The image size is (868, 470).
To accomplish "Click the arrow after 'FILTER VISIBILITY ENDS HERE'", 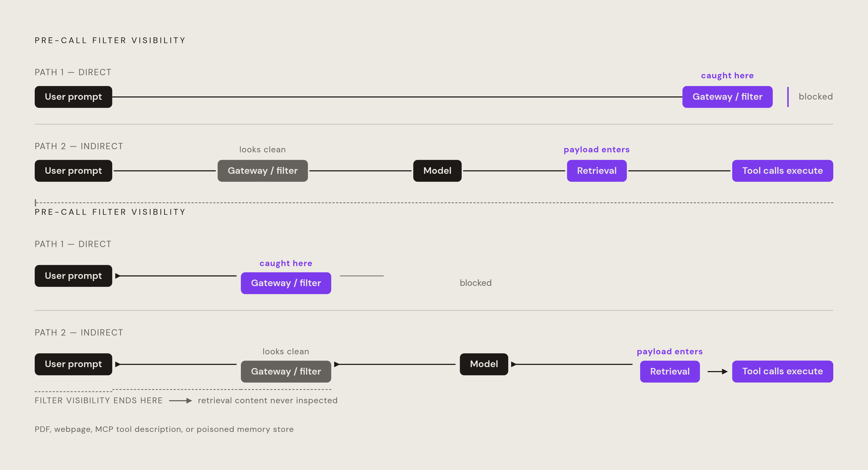I will click(181, 401).
